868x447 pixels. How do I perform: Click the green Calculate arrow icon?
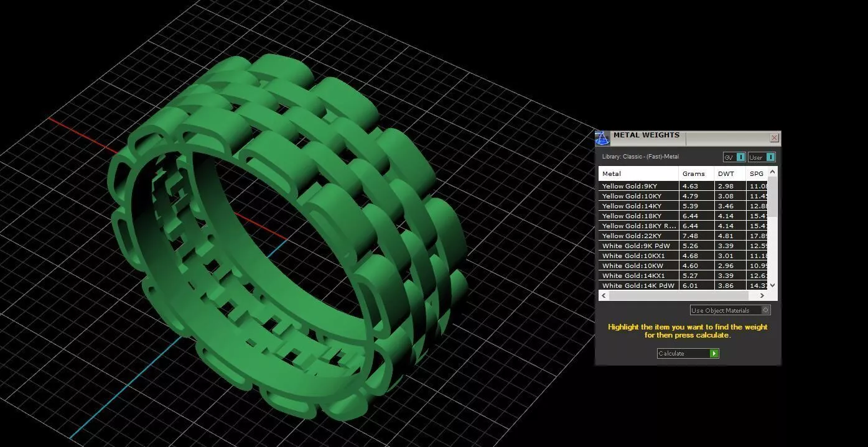coord(714,353)
